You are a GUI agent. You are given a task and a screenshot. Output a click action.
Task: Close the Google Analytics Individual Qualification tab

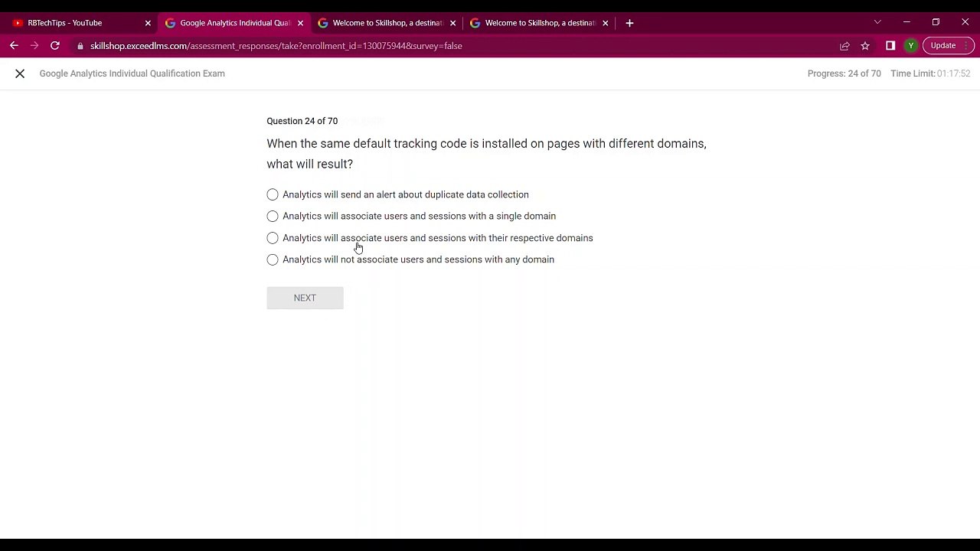[x=300, y=23]
